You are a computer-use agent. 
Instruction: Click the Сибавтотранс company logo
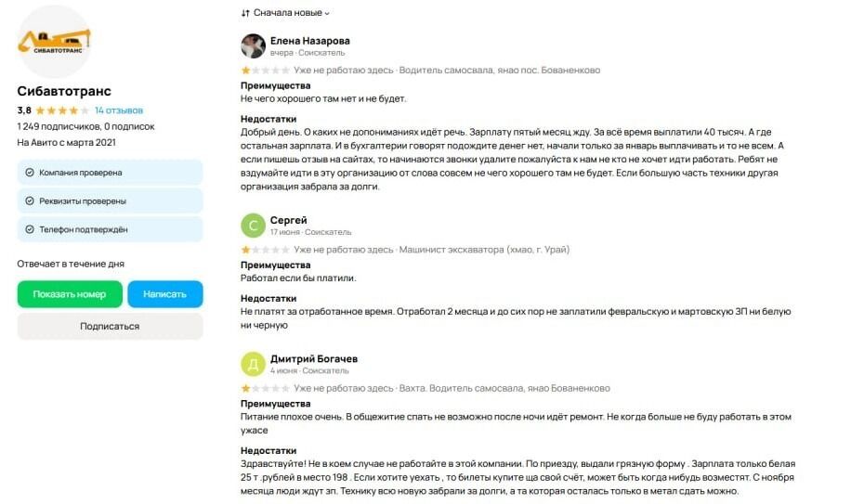[x=55, y=43]
